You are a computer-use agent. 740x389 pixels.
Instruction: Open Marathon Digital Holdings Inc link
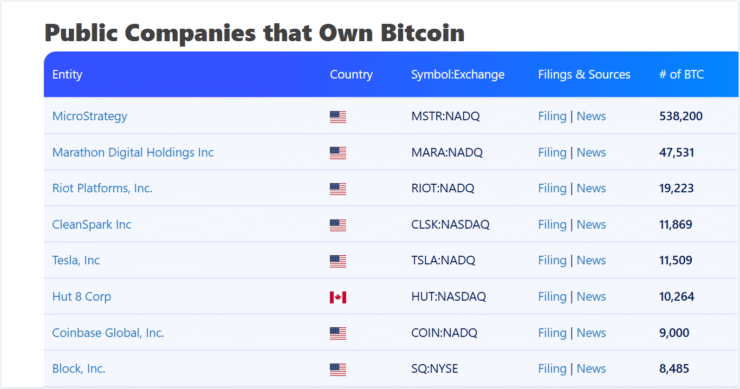pos(133,152)
